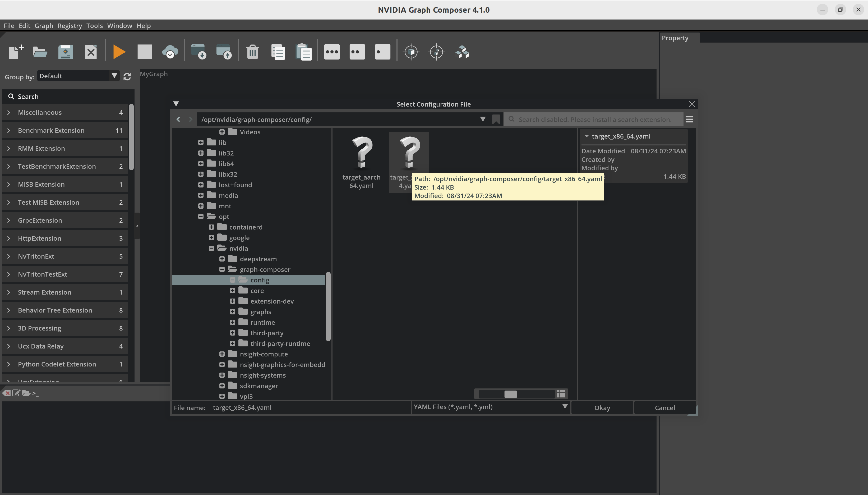Collapse the left panel side handle
Image resolution: width=868 pixels, height=495 pixels.
[x=137, y=226]
